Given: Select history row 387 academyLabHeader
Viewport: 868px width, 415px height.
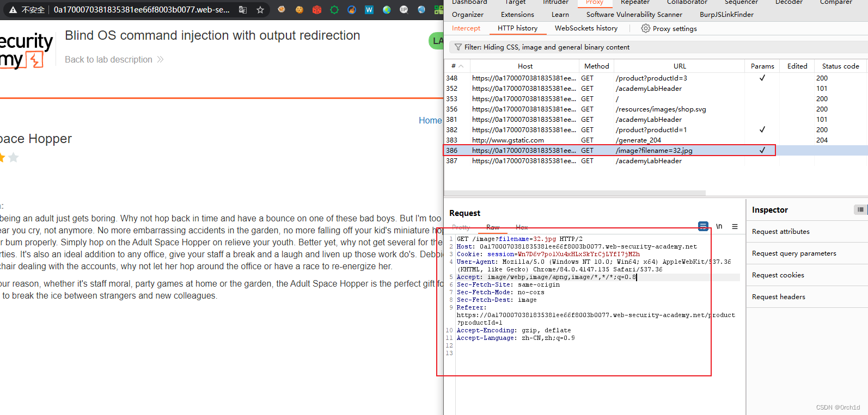Looking at the screenshot, I should pyautogui.click(x=656, y=161).
